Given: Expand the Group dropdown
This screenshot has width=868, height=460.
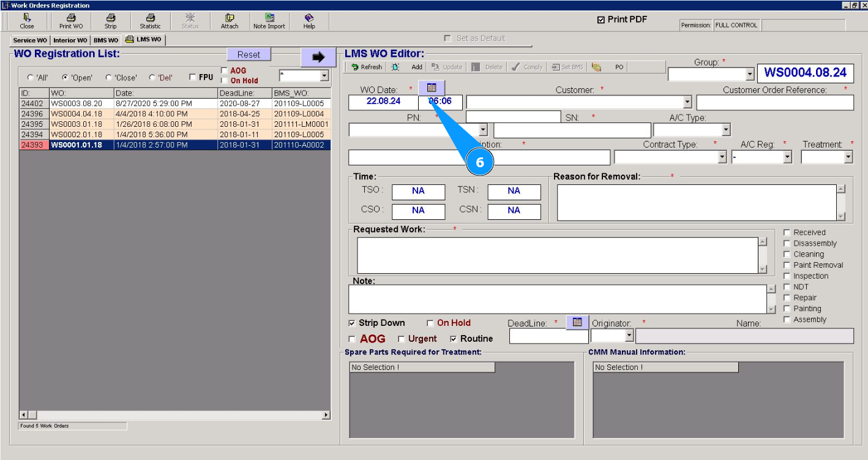Looking at the screenshot, I should (750, 74).
